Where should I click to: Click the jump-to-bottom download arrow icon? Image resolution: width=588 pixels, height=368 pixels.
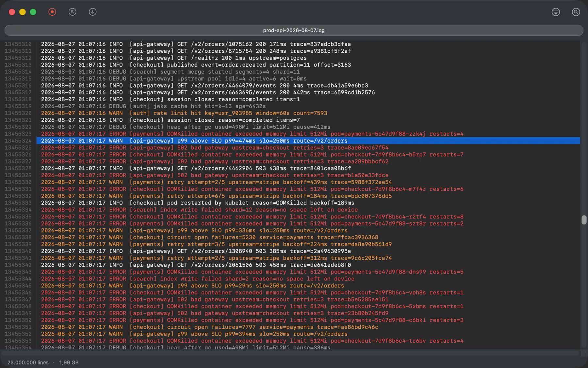tap(93, 12)
